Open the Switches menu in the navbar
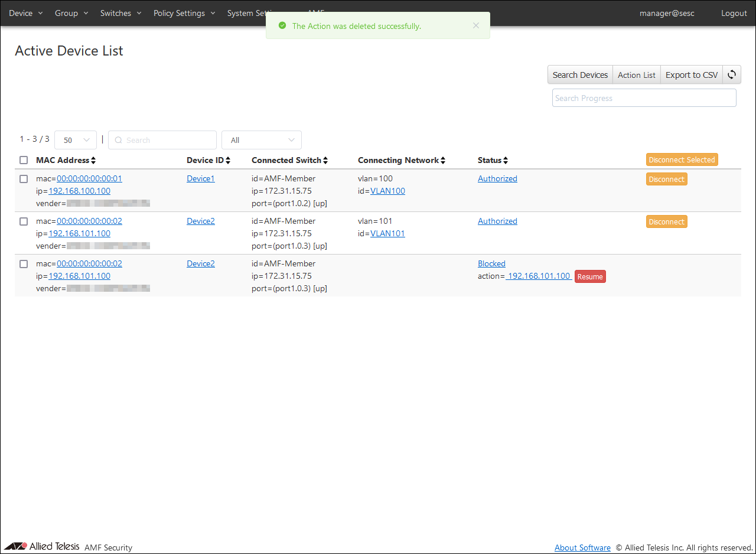Viewport: 756px width, 554px height. [120, 13]
